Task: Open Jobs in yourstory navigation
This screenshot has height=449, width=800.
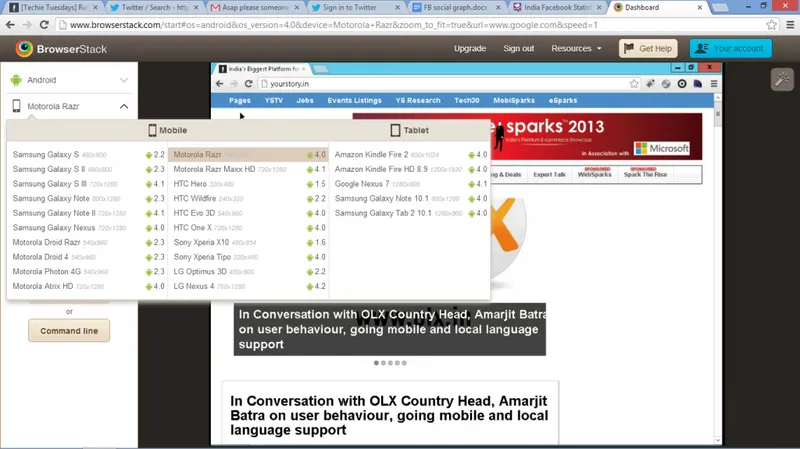Action: [x=305, y=101]
